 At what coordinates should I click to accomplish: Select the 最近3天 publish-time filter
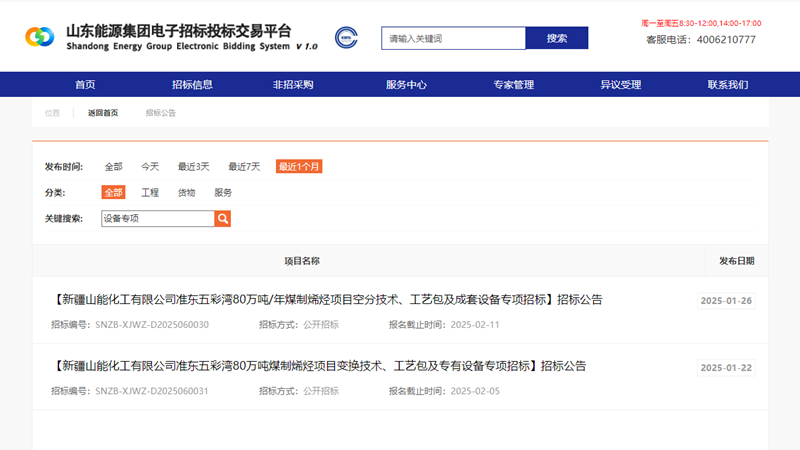coord(193,166)
